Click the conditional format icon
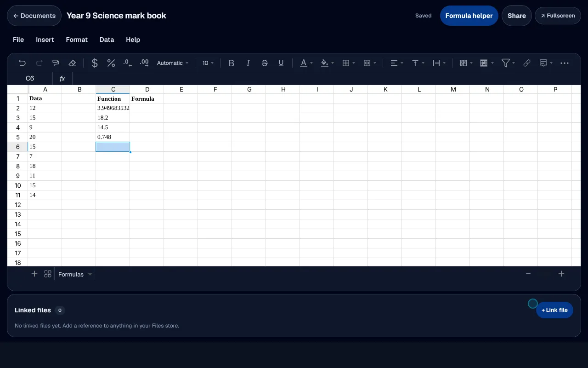 pyautogui.click(x=464, y=63)
